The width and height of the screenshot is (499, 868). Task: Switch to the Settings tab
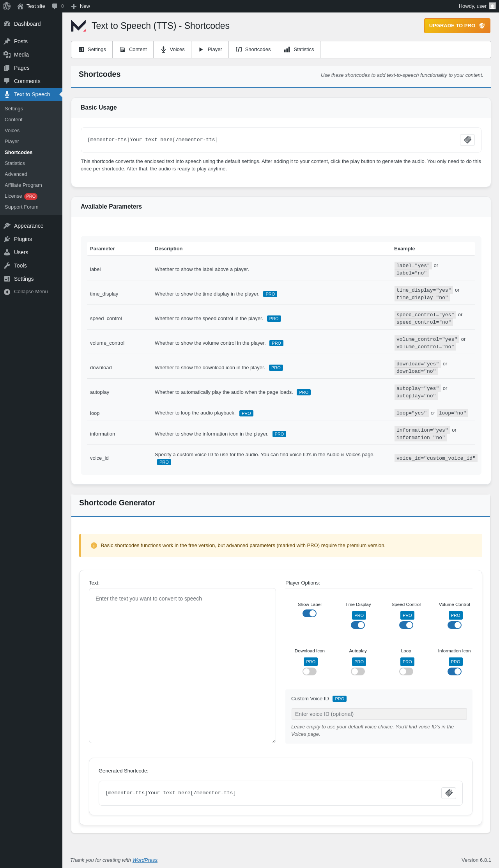92,50
